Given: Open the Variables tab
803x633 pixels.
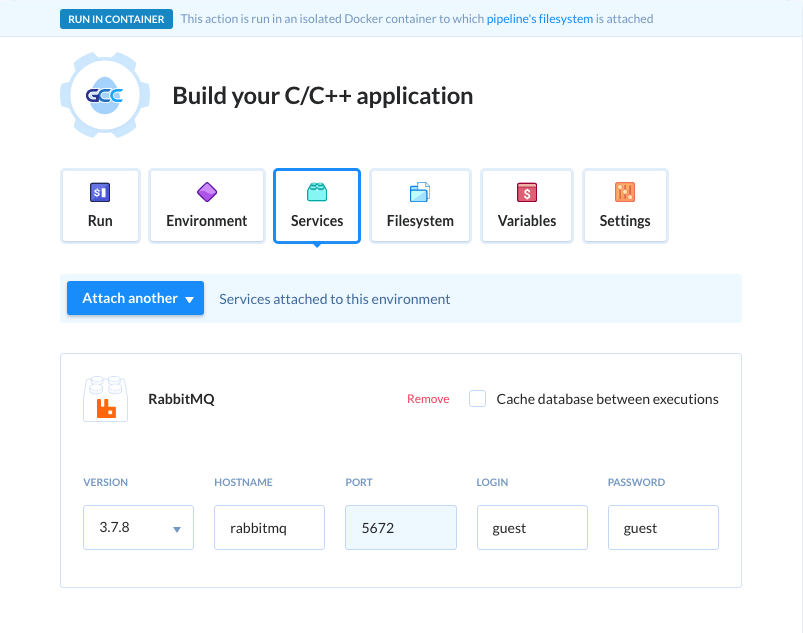Looking at the screenshot, I should click(527, 206).
